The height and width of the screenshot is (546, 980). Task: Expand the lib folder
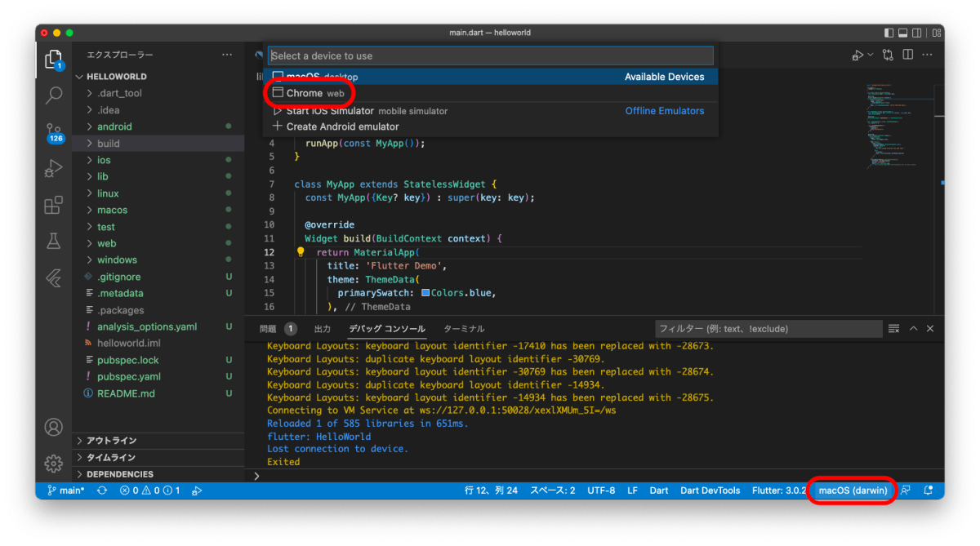(103, 176)
